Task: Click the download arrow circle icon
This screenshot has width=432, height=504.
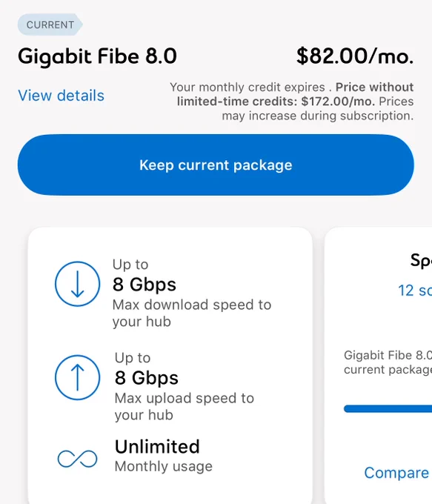Action: (x=78, y=284)
